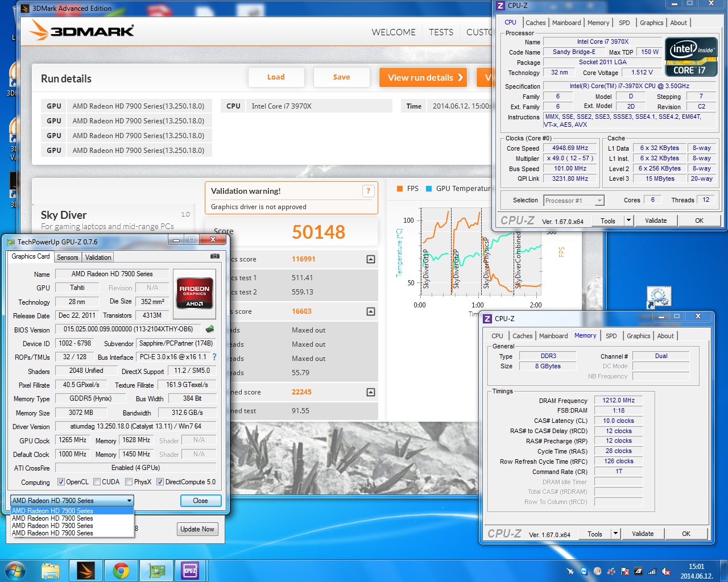Click the Load button in Run details
Viewport: 728px width, 582px height.
[x=276, y=77]
